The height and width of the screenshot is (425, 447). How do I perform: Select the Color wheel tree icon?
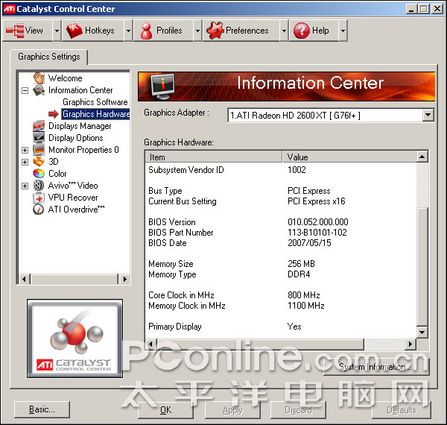coord(39,174)
